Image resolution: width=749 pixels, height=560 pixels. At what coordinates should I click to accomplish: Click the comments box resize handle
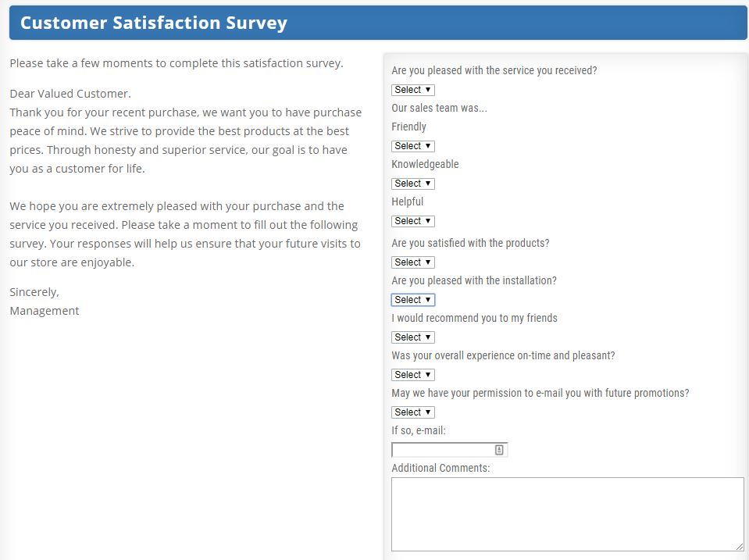point(740,547)
